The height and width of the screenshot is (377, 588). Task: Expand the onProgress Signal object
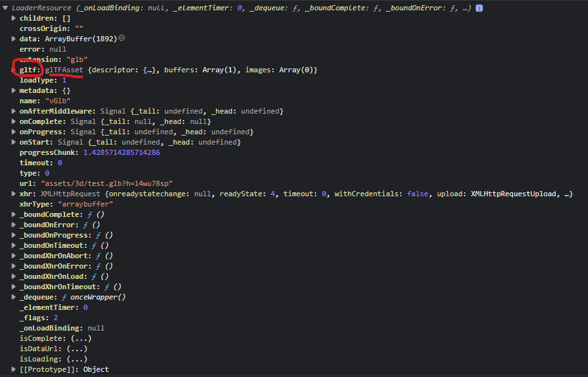coord(13,131)
